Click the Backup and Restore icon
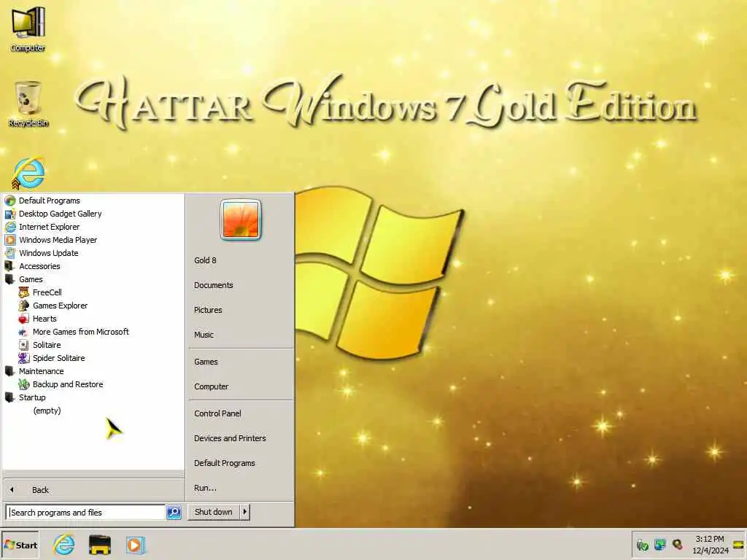This screenshot has height=560, width=747. [x=23, y=384]
